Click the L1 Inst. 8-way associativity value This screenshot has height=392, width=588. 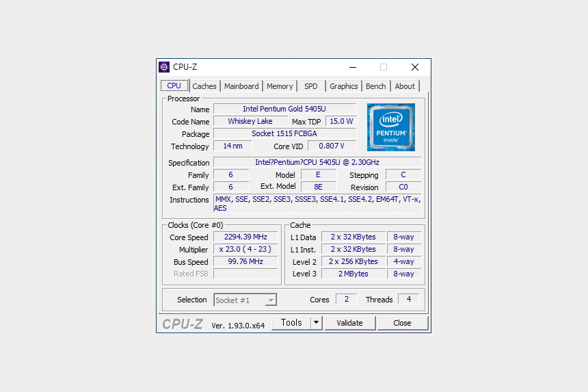(404, 249)
